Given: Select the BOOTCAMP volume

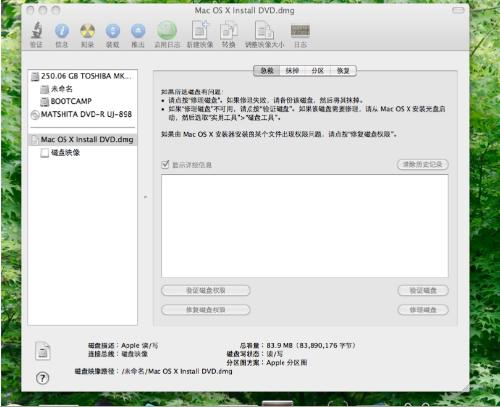Looking at the screenshot, I should pos(83,101).
